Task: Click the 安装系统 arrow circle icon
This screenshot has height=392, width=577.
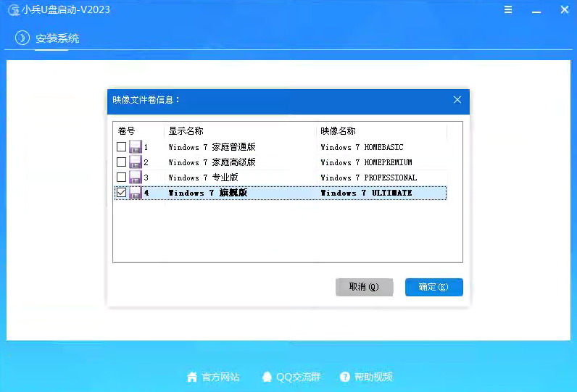Action: pos(22,38)
